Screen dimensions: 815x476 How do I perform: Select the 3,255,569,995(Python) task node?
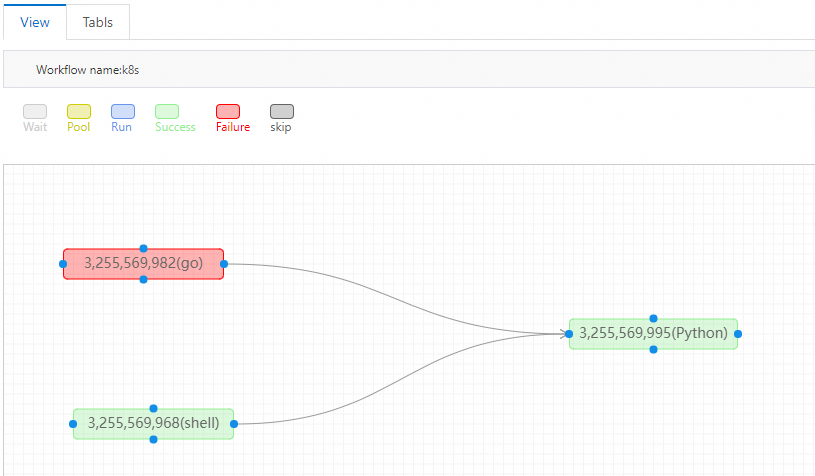(x=653, y=334)
